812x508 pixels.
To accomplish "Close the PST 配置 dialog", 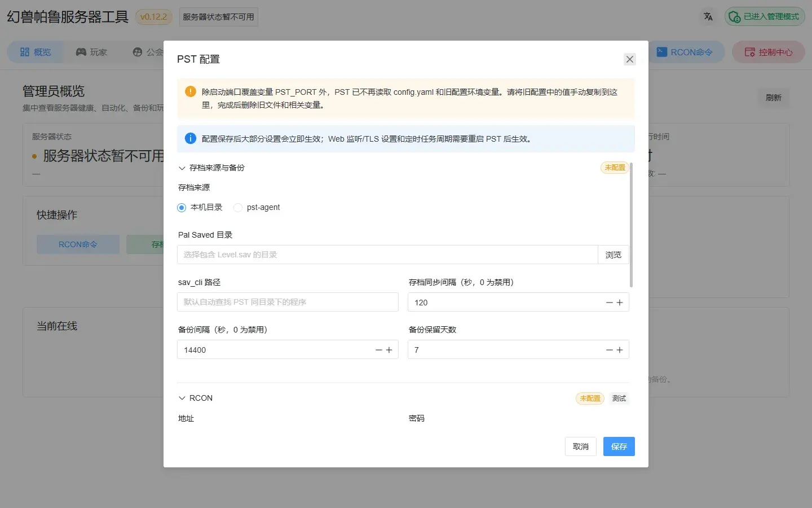I will click(x=630, y=59).
